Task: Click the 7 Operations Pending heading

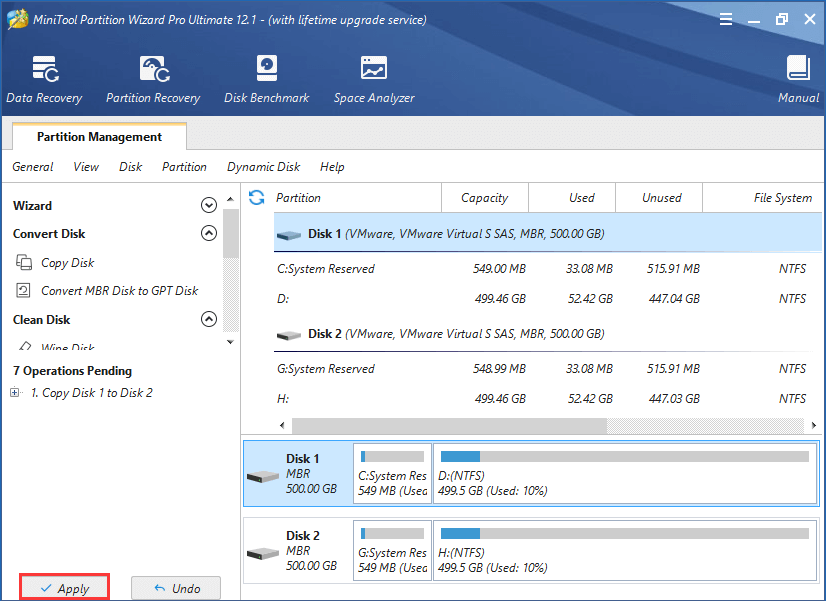Action: point(72,371)
